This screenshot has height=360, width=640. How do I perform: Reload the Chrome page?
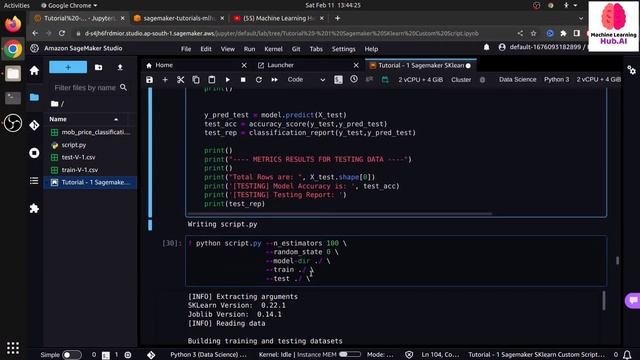pyautogui.click(x=62, y=33)
